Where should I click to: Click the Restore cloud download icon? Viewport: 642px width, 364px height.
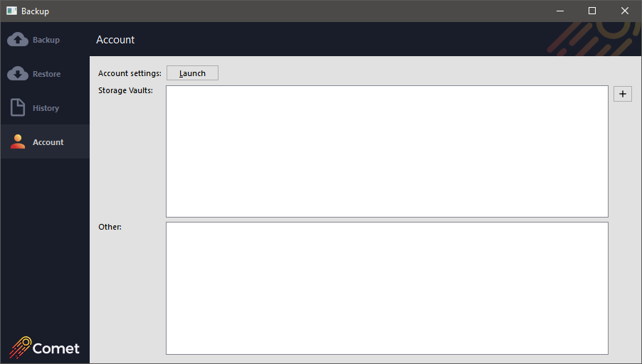click(x=18, y=74)
